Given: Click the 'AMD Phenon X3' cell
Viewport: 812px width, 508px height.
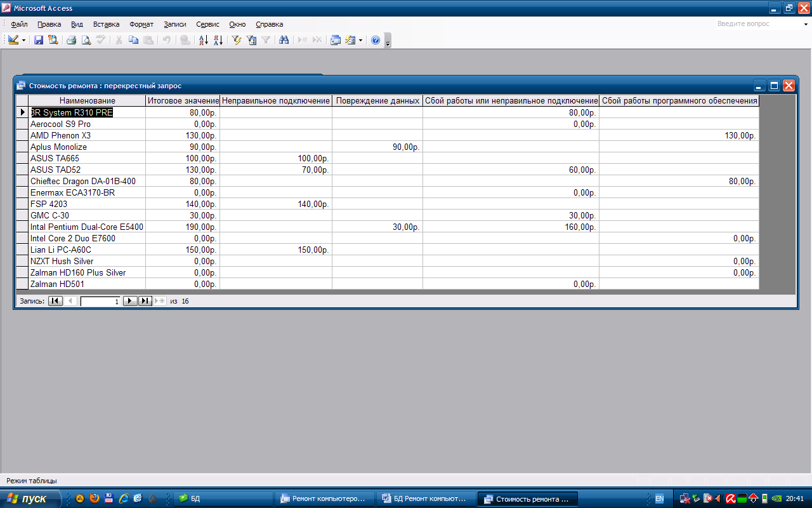Looking at the screenshot, I should pyautogui.click(x=88, y=135).
